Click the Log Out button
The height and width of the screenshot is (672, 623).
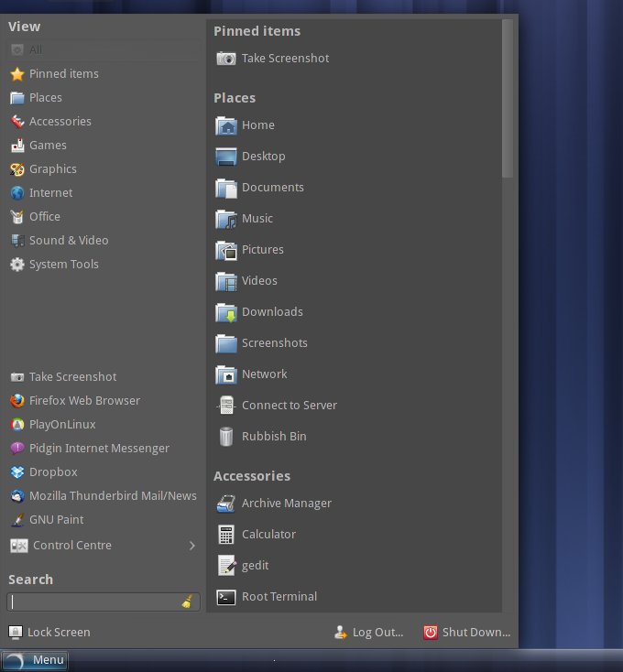(369, 633)
